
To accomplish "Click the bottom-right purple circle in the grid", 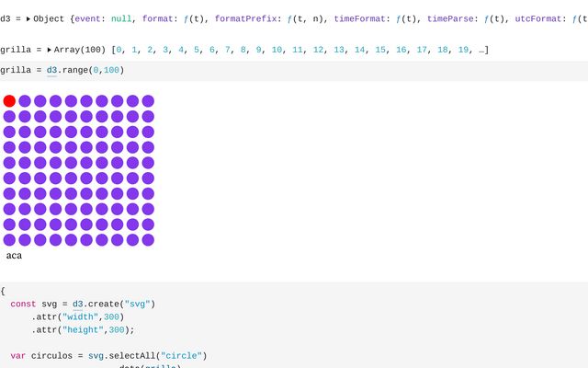I will point(148,239).
